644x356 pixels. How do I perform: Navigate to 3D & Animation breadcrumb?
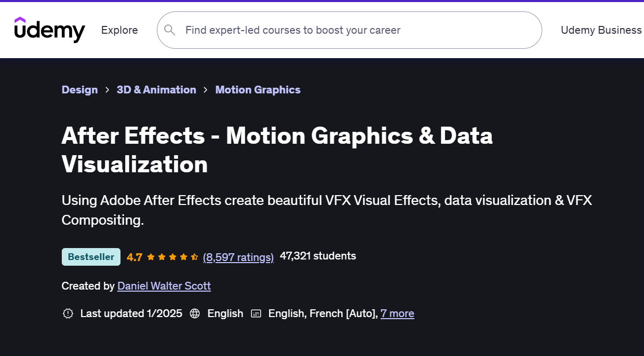click(x=156, y=90)
